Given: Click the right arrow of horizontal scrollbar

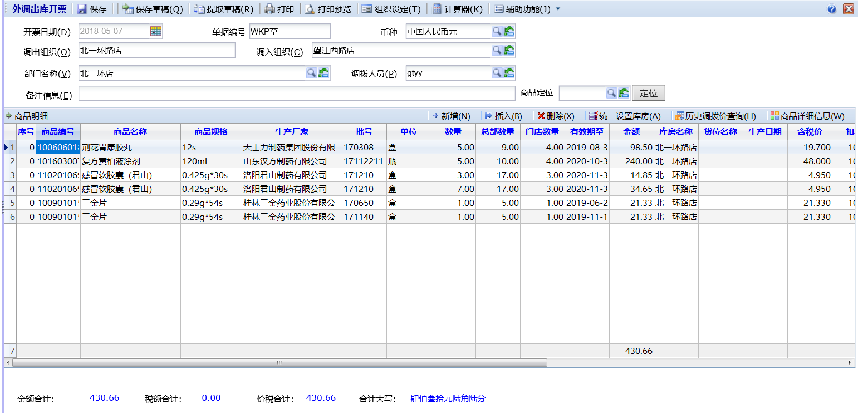Looking at the screenshot, I should coord(850,362).
